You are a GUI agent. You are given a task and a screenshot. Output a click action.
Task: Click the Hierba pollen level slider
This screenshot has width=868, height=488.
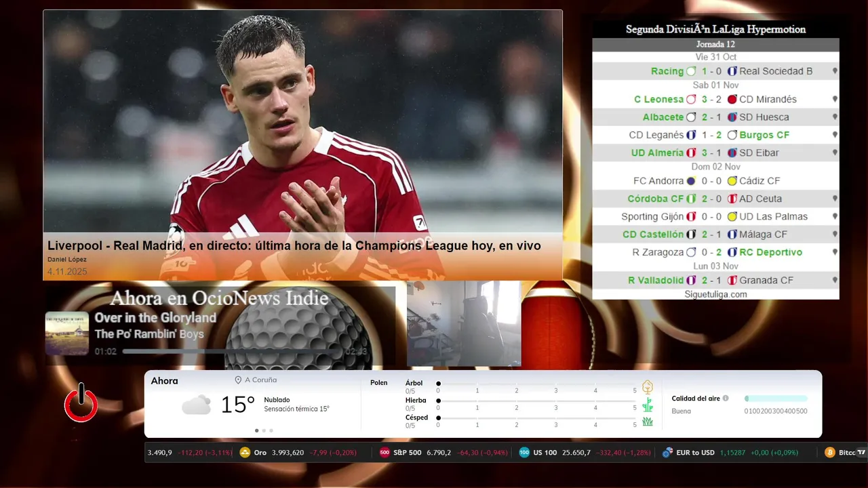click(537, 401)
